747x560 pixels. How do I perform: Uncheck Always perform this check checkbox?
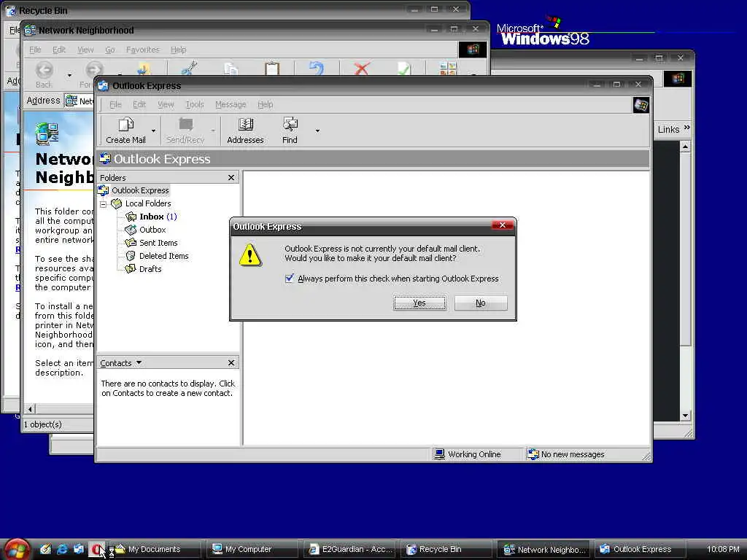[x=289, y=278]
